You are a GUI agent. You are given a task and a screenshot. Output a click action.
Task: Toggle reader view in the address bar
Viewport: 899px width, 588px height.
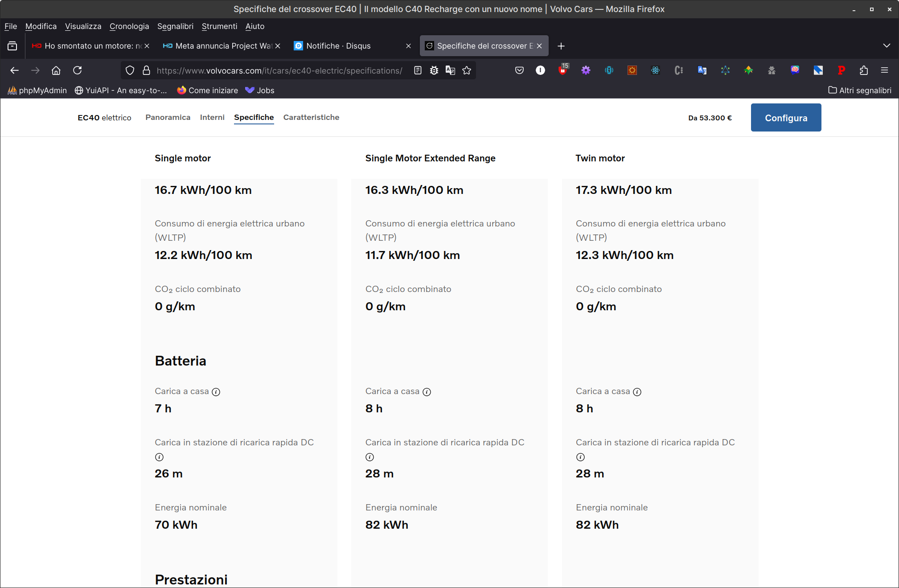click(x=418, y=70)
